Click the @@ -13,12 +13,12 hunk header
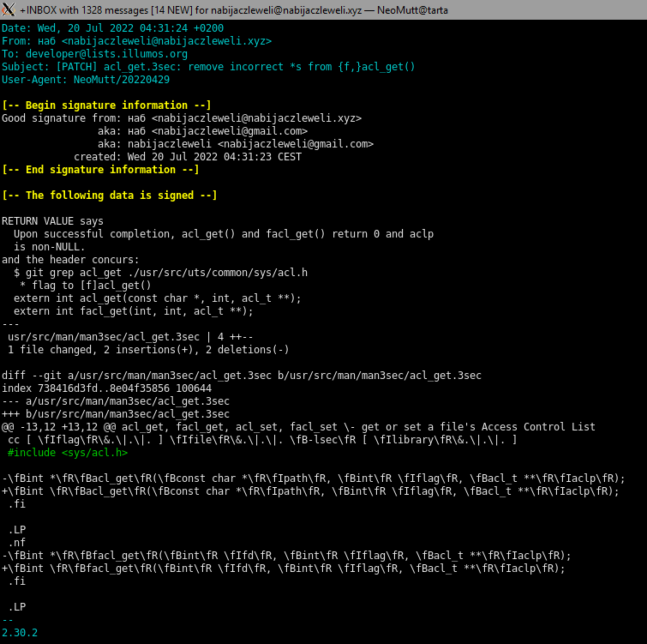This screenshot has height=644, width=647. click(298, 427)
